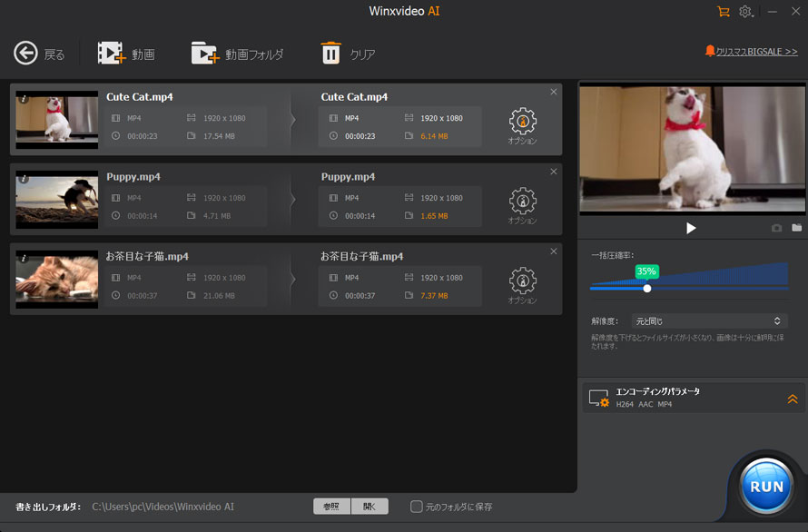Add a video with the 動画 icon
Image resolution: width=808 pixels, height=532 pixels.
tap(112, 54)
